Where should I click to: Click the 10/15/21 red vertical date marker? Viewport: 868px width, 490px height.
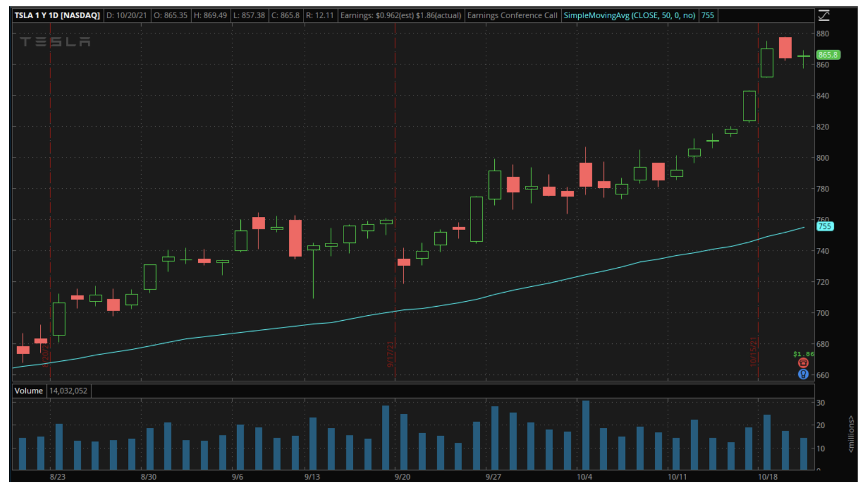pos(753,352)
